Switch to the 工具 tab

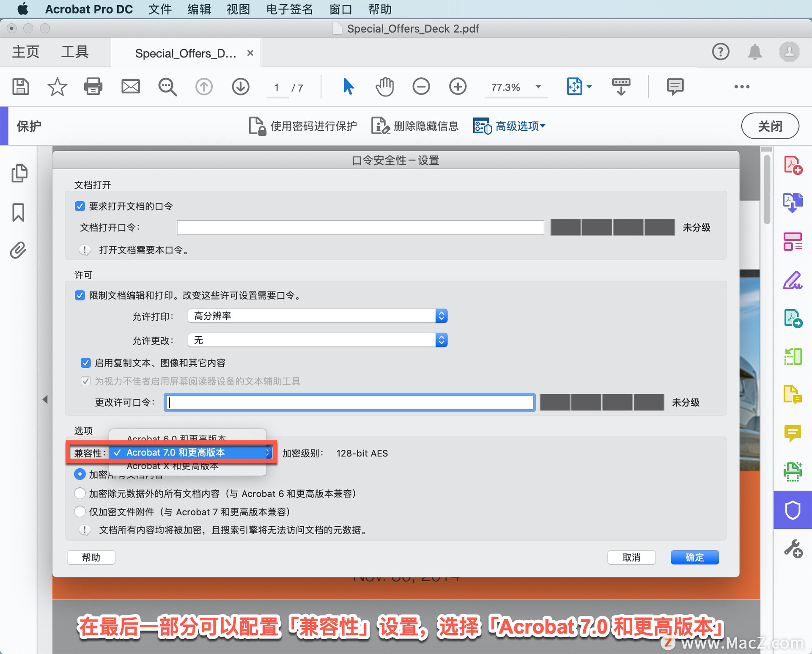coord(75,52)
